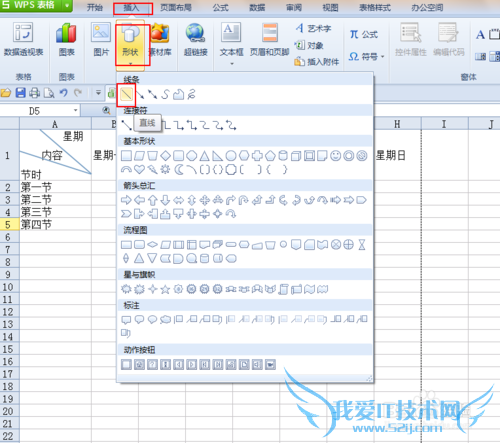This screenshot has width=500, height=443.
Task: Select the freeform polygon shape
Action: pyautogui.click(x=178, y=95)
